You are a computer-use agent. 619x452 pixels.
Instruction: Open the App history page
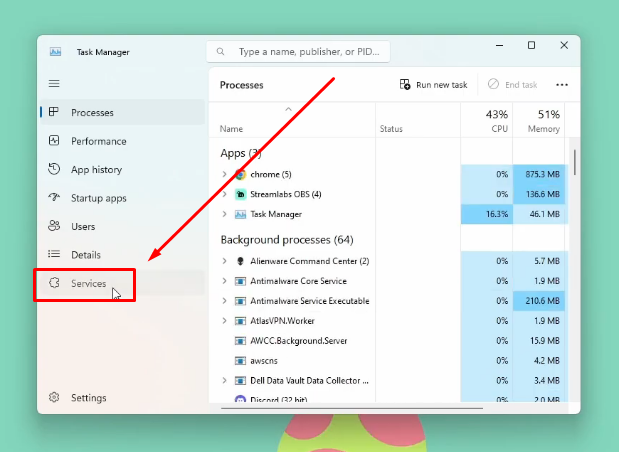[123, 169]
